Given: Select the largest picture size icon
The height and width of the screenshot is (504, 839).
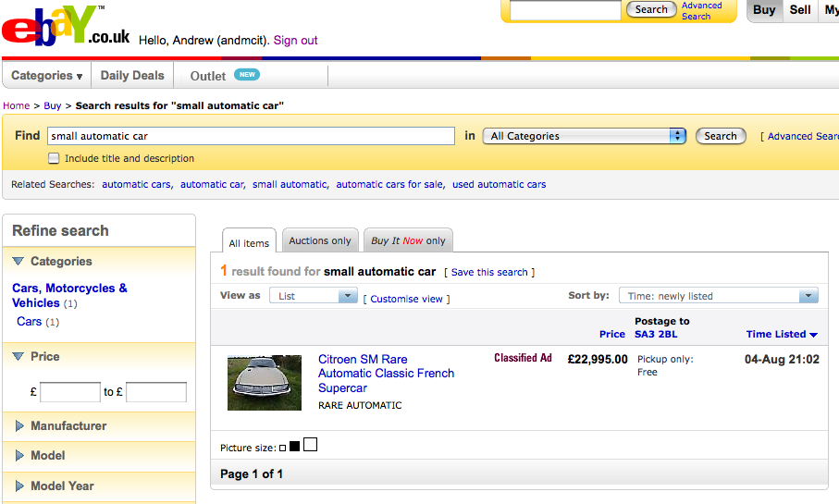Looking at the screenshot, I should 310,444.
